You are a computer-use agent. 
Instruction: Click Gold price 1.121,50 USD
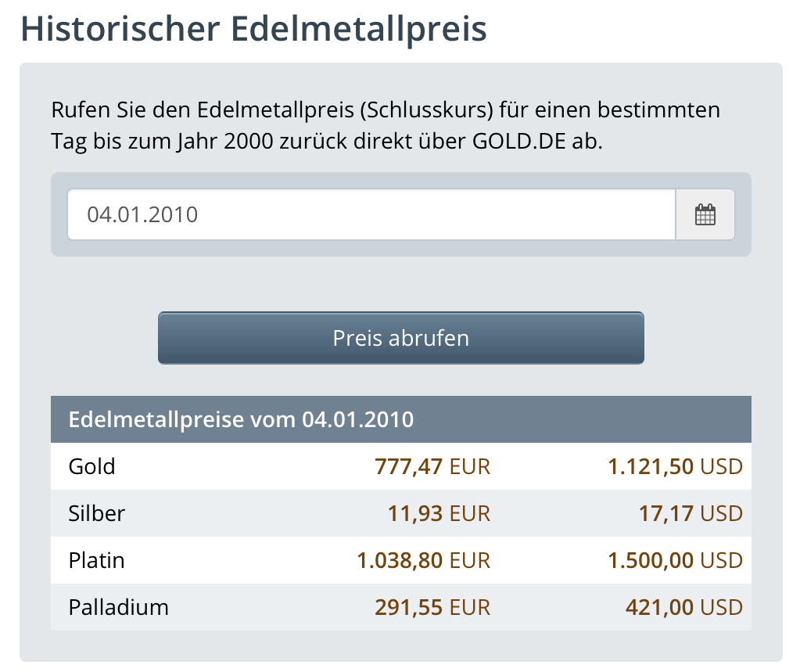pos(675,467)
